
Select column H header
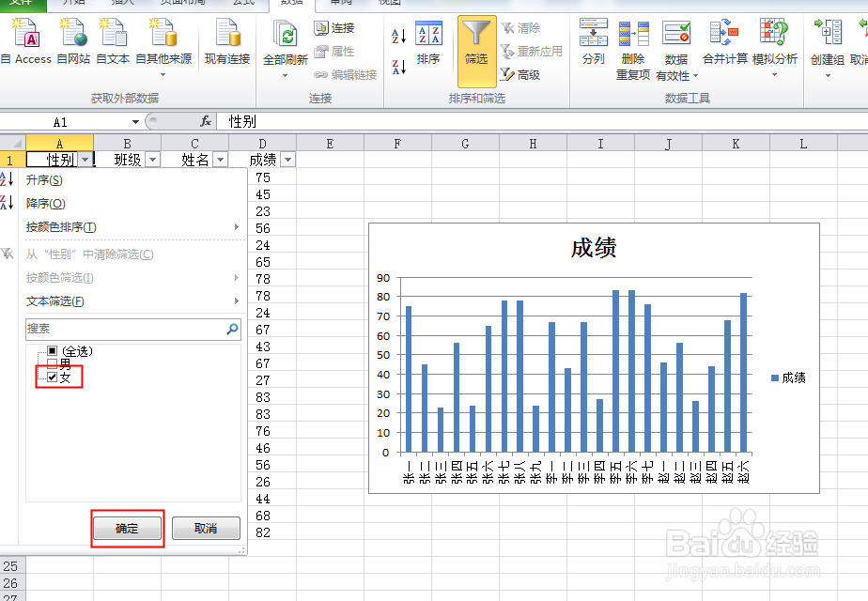pyautogui.click(x=533, y=144)
